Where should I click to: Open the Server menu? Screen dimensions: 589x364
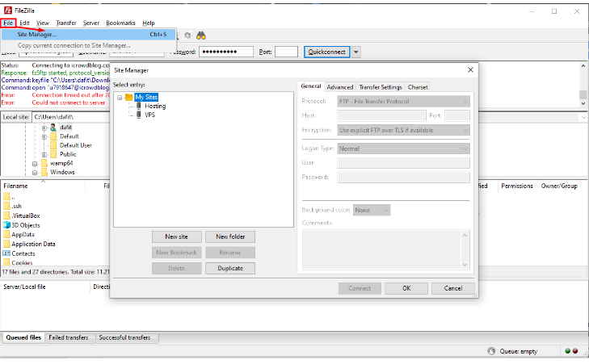coord(91,23)
